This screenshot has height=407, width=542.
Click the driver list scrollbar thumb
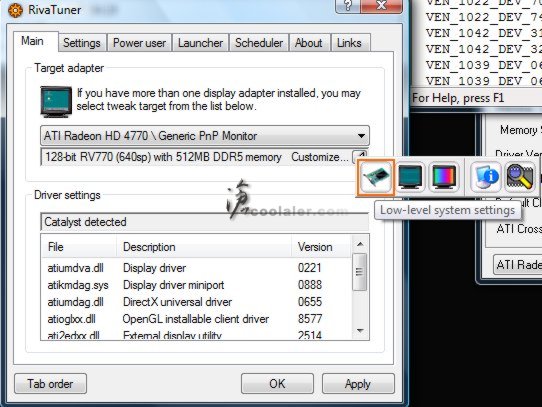click(x=360, y=272)
